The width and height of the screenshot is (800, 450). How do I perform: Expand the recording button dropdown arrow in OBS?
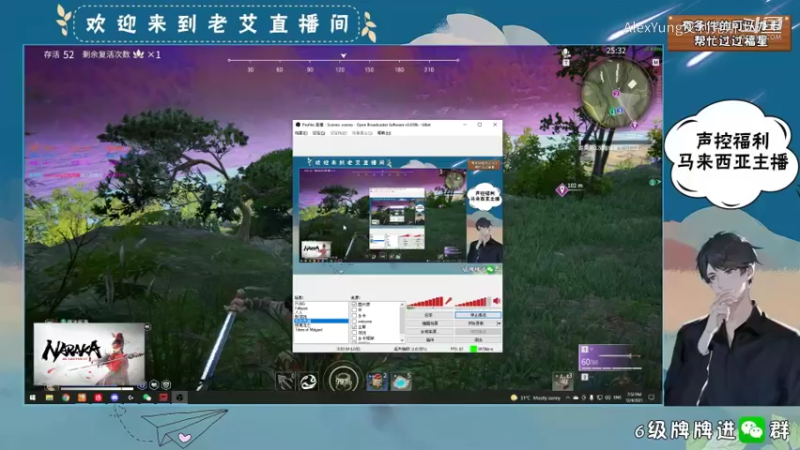click(x=498, y=323)
